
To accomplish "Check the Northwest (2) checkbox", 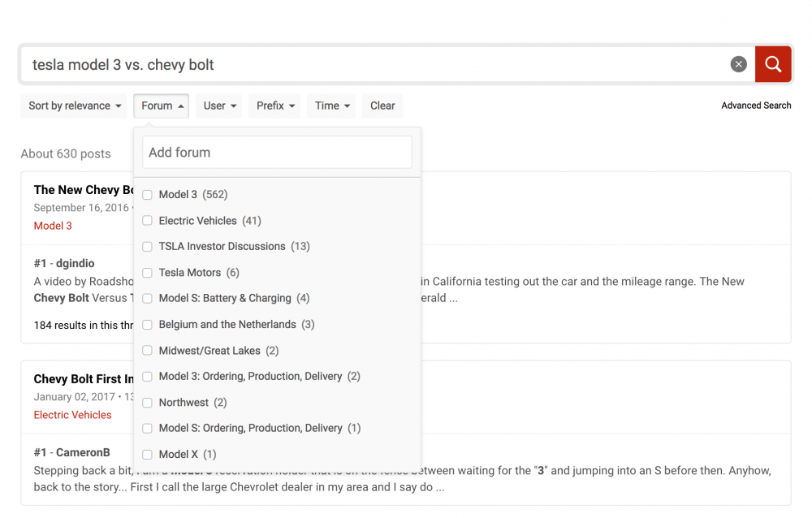I will pos(148,403).
